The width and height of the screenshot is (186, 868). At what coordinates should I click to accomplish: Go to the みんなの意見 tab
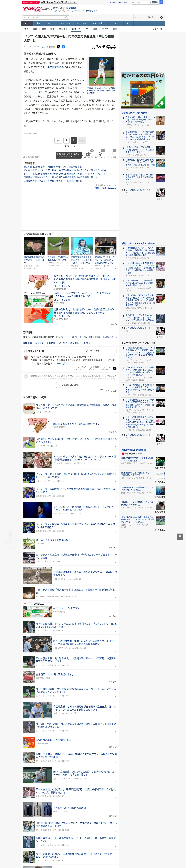[x=99, y=24]
